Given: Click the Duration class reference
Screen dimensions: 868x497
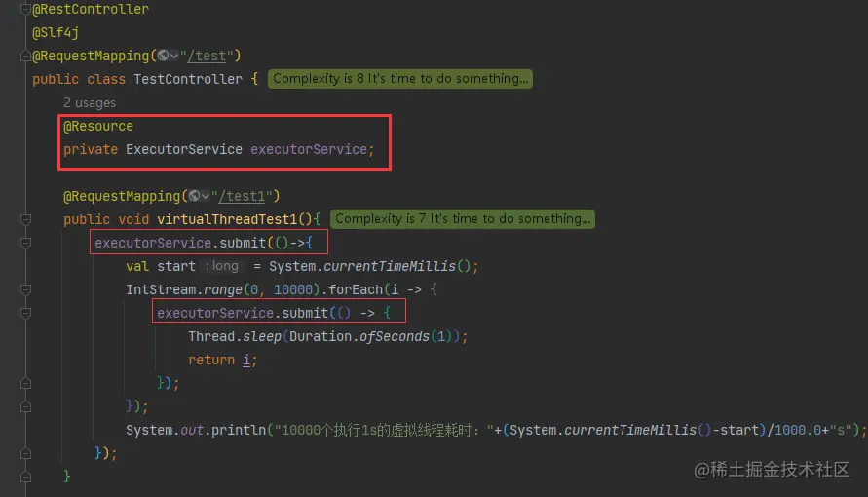Looking at the screenshot, I should tap(320, 336).
